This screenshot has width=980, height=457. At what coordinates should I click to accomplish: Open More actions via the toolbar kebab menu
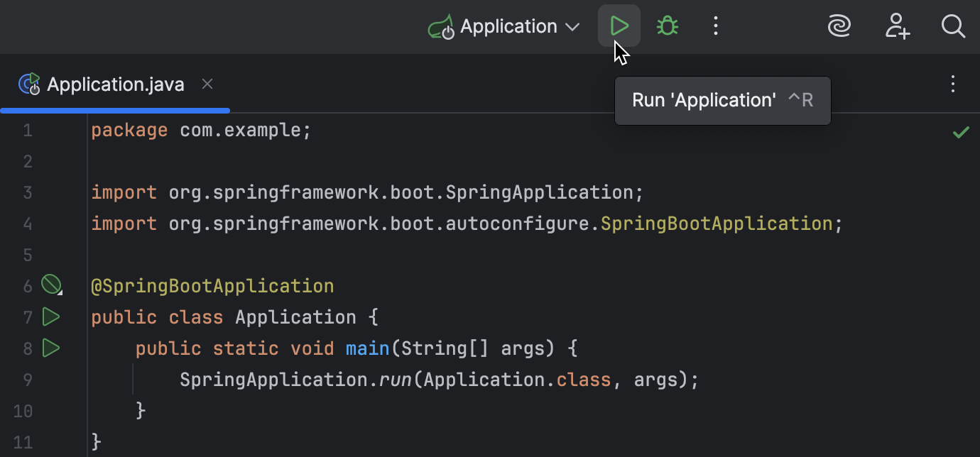[x=716, y=26]
